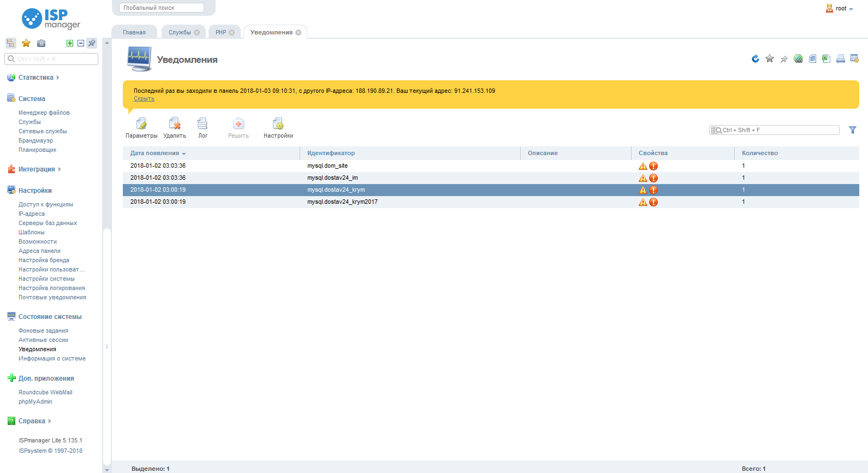The width and height of the screenshot is (868, 473).
Task: Click warning triangle icon in mysql.dom_site row
Action: [643, 166]
